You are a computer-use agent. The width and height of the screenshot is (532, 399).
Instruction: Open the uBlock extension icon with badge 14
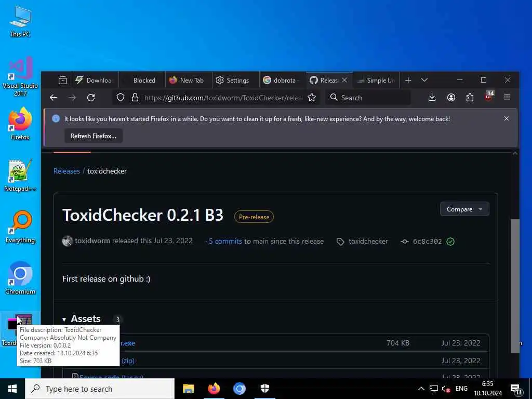click(489, 97)
